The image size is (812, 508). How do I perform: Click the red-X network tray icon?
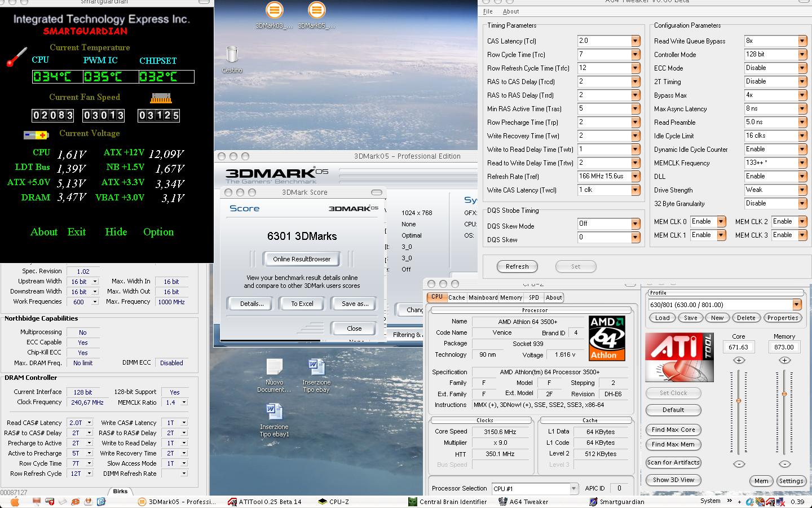(780, 501)
